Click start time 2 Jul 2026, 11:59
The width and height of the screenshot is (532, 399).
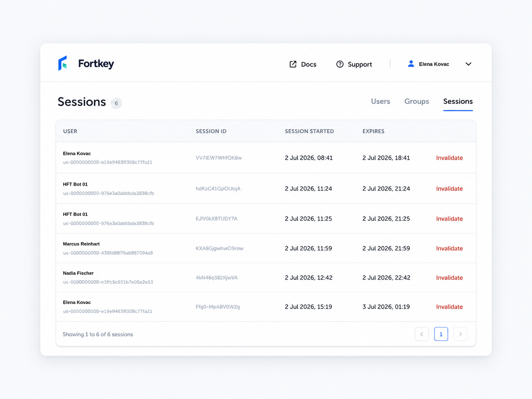[x=309, y=248]
